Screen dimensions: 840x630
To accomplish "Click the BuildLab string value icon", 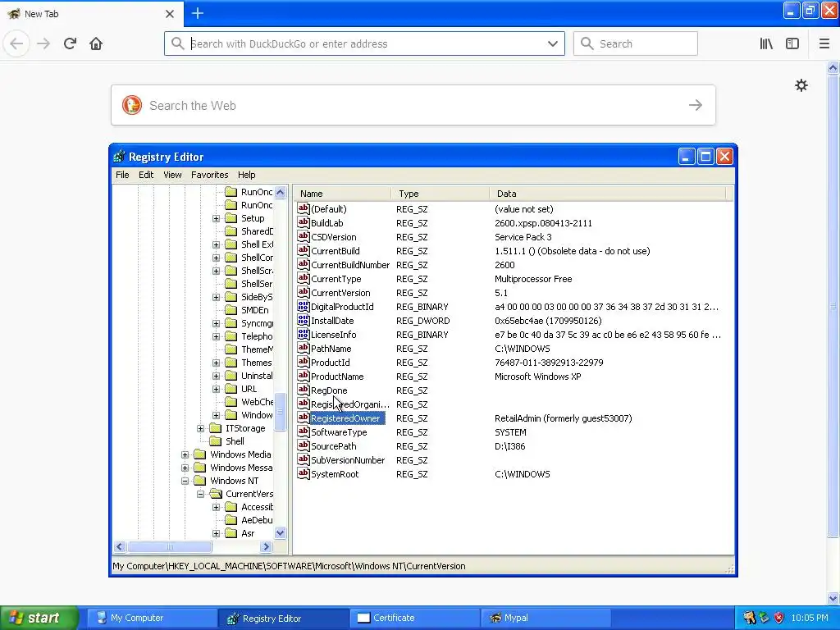I will point(304,222).
